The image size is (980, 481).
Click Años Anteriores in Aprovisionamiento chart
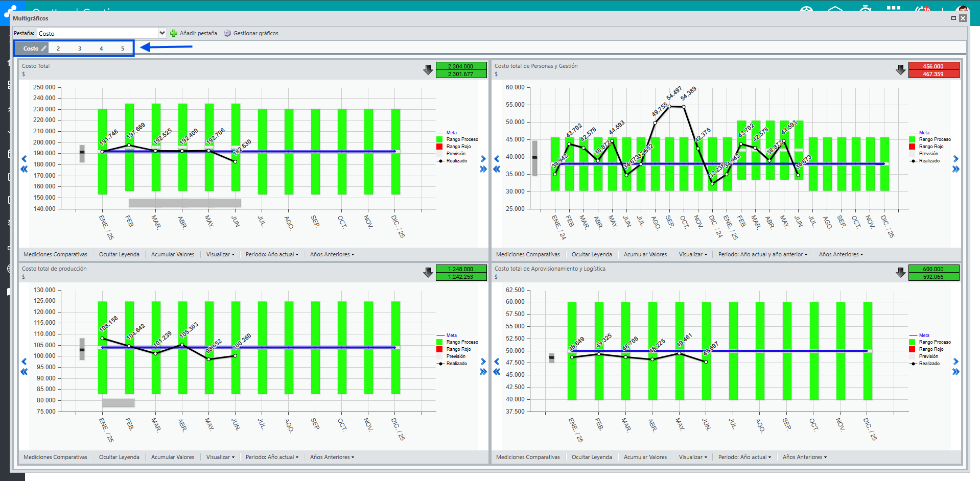pyautogui.click(x=804, y=457)
